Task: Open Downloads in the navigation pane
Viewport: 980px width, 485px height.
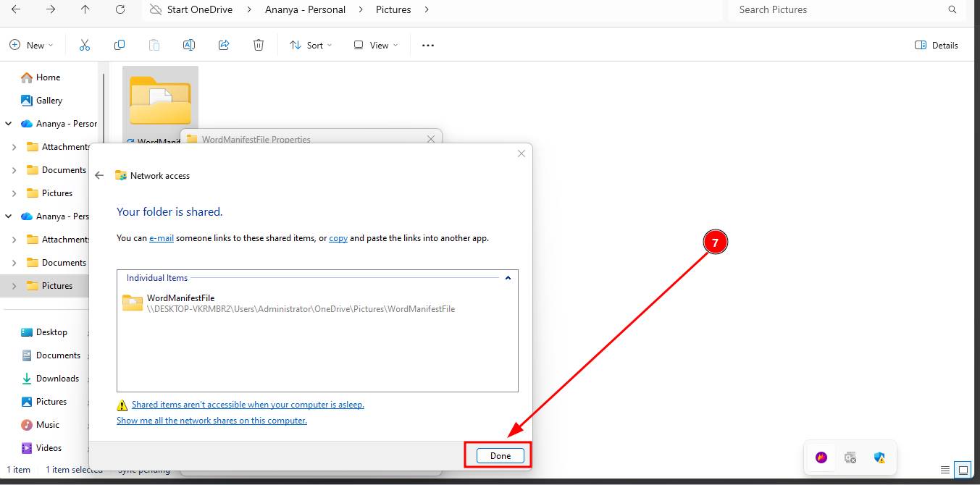Action: (57, 379)
